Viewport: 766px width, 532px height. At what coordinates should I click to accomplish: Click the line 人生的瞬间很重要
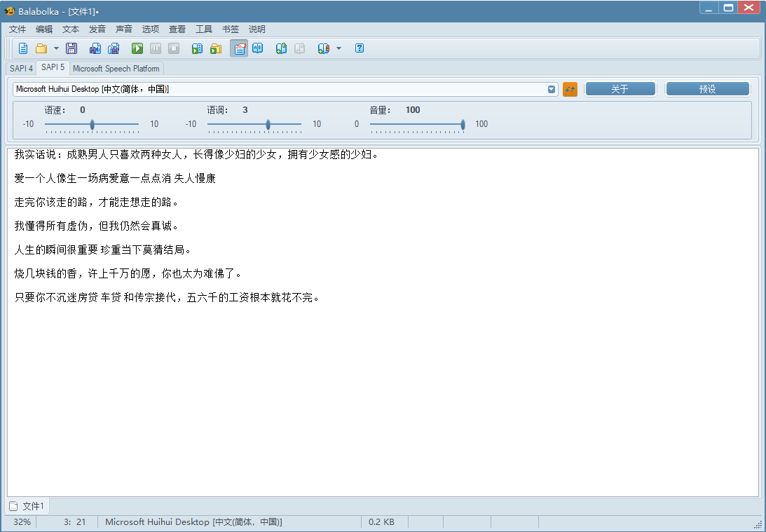(102, 250)
